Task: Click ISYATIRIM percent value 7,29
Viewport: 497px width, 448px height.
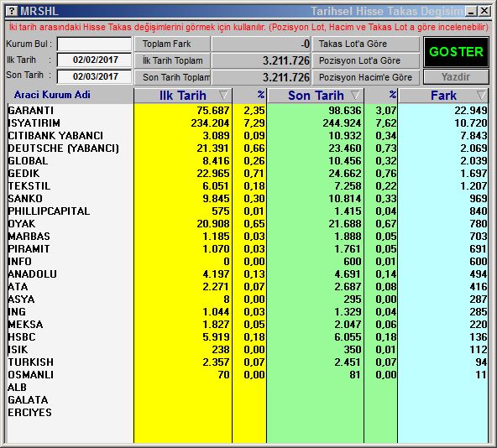Action: [x=254, y=123]
